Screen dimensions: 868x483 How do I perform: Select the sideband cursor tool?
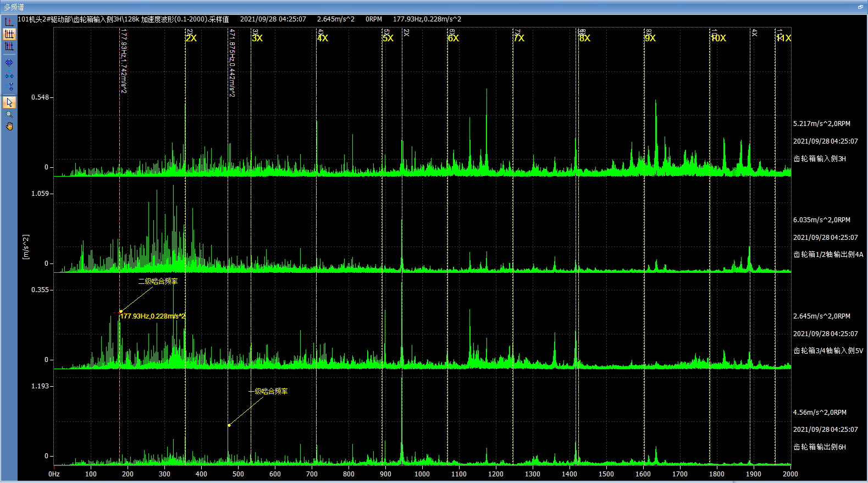tap(9, 47)
